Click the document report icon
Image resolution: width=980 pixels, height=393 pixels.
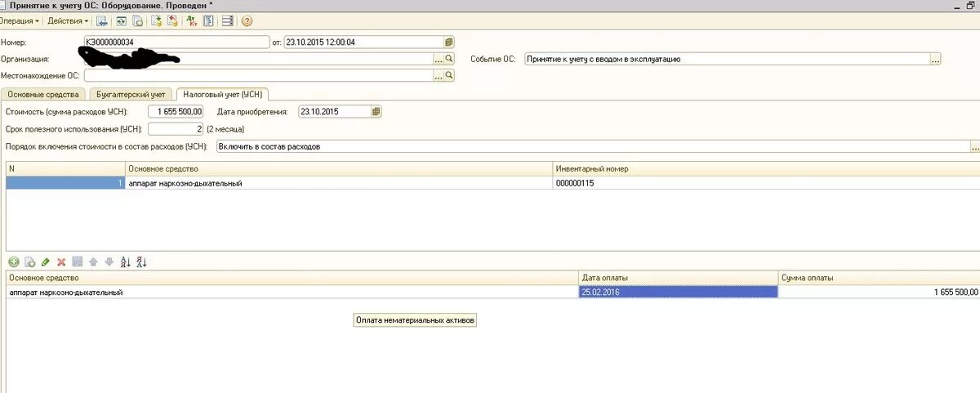pos(209,20)
